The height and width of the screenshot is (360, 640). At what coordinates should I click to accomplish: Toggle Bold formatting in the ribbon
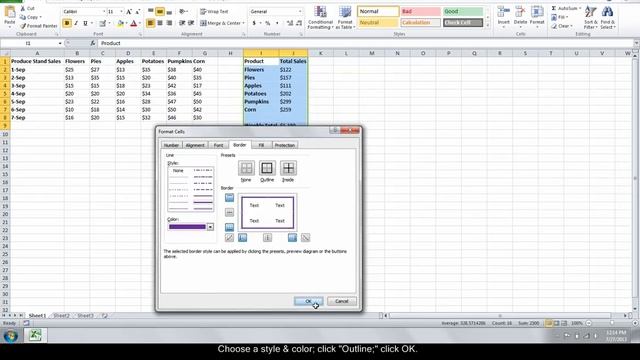(67, 23)
